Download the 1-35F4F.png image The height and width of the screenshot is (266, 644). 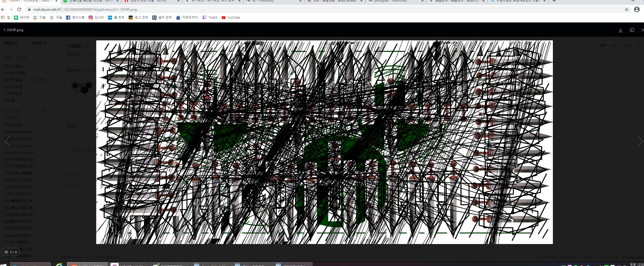click(621, 30)
